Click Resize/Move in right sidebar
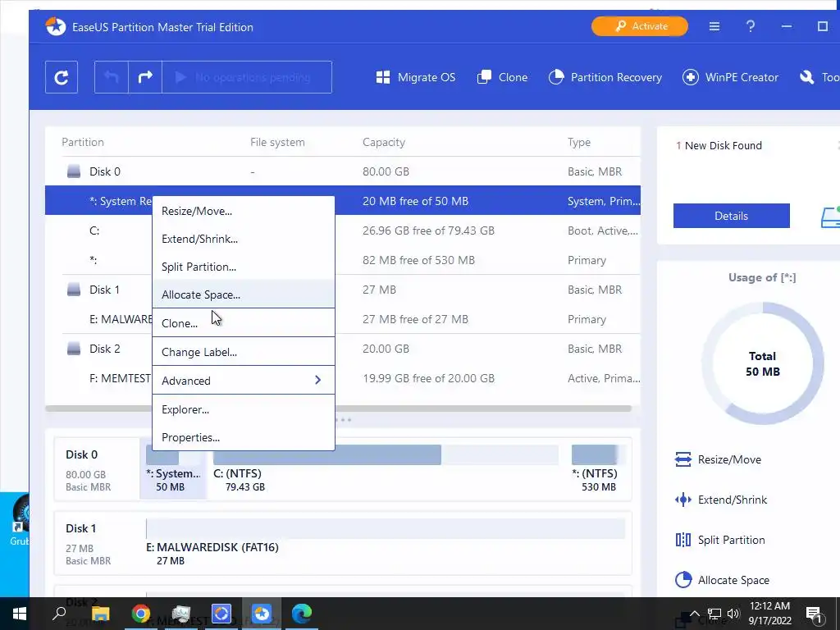This screenshot has height=630, width=840. pyautogui.click(x=718, y=459)
